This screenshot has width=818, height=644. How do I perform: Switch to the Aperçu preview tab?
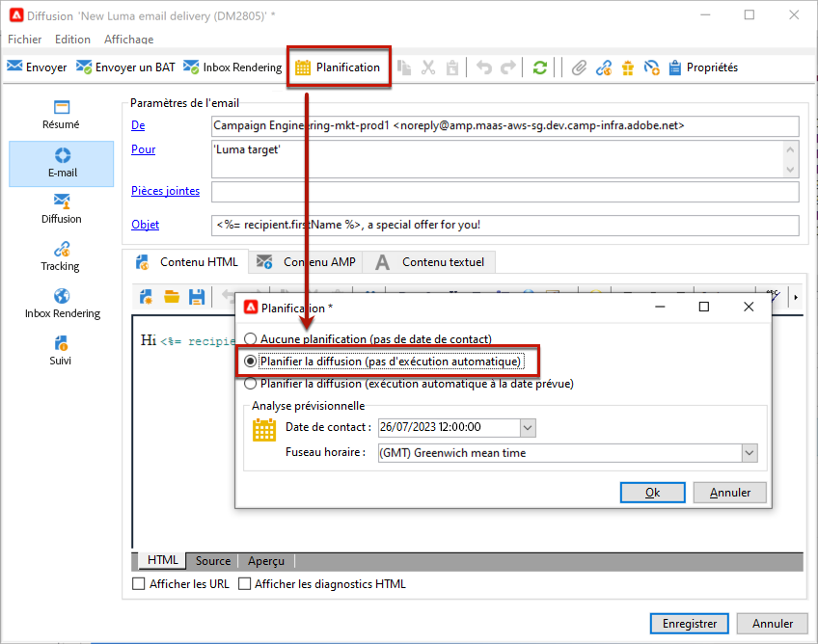266,560
